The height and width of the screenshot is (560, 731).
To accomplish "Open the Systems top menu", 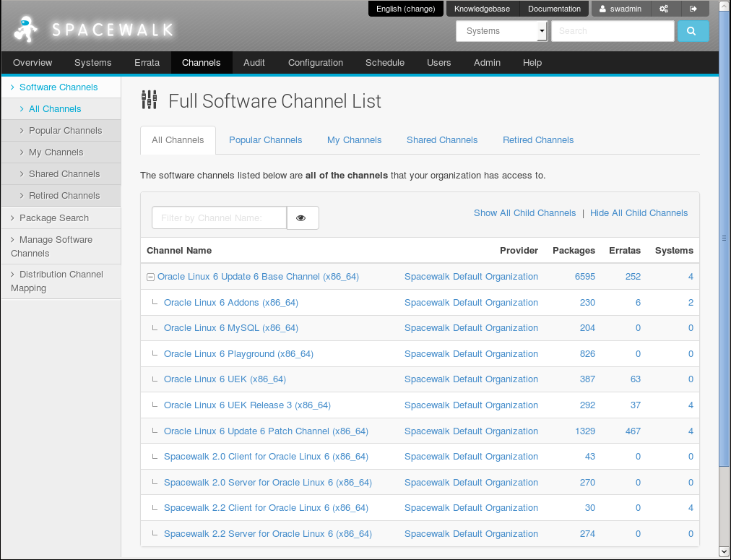I will click(x=92, y=62).
